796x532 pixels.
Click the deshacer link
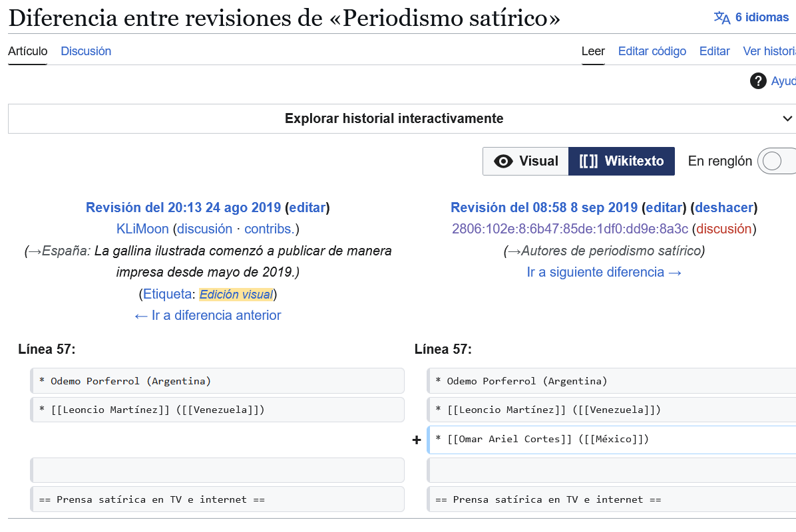click(x=724, y=207)
